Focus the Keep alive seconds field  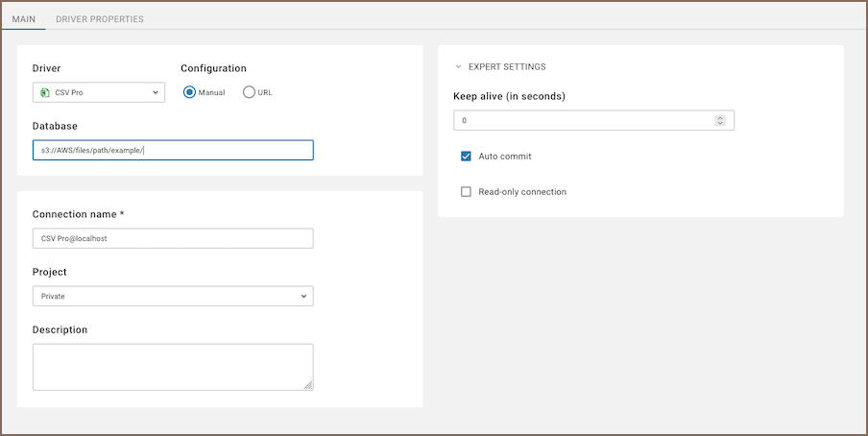tap(584, 121)
